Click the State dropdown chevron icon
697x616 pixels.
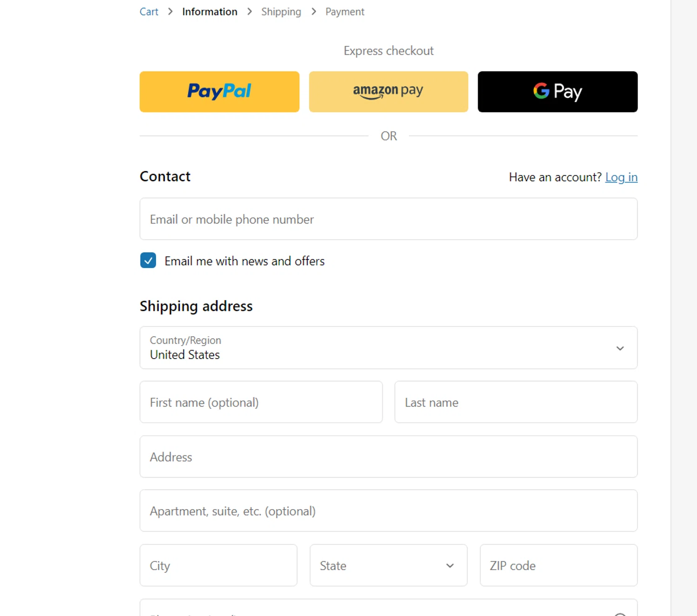click(x=450, y=566)
